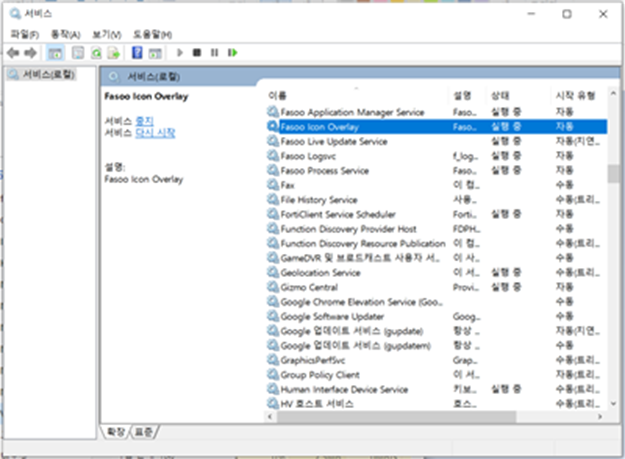Click the Export List toolbar icon

click(115, 52)
